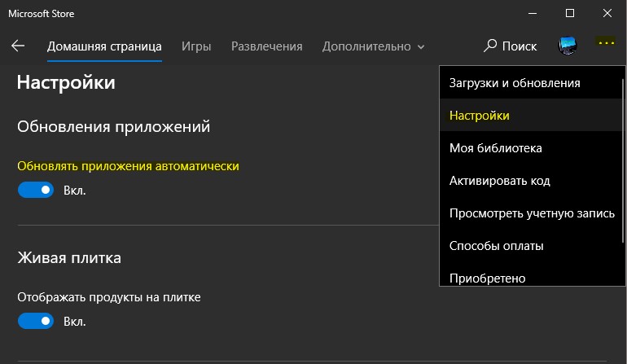Open the Игры tab
This screenshot has width=627, height=364.
coord(196,46)
